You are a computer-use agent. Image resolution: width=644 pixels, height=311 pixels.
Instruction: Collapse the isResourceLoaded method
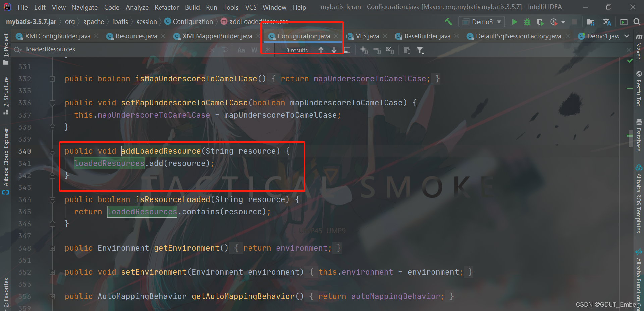pyautogui.click(x=52, y=200)
